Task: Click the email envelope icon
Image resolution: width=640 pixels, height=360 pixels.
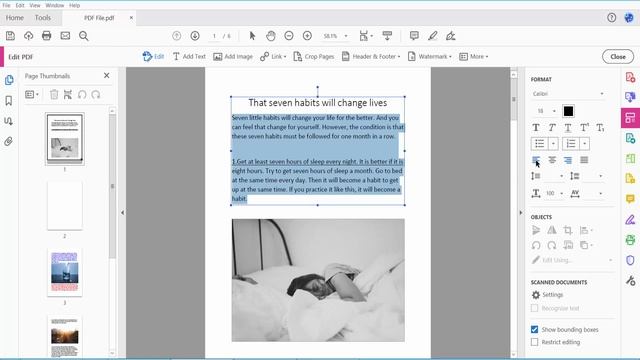Action: click(65, 36)
